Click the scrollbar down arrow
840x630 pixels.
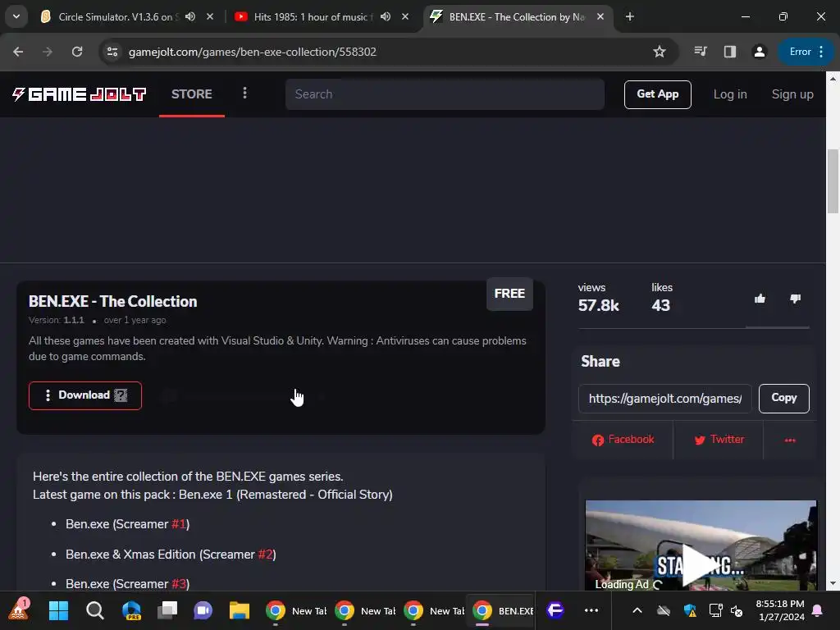[833, 583]
